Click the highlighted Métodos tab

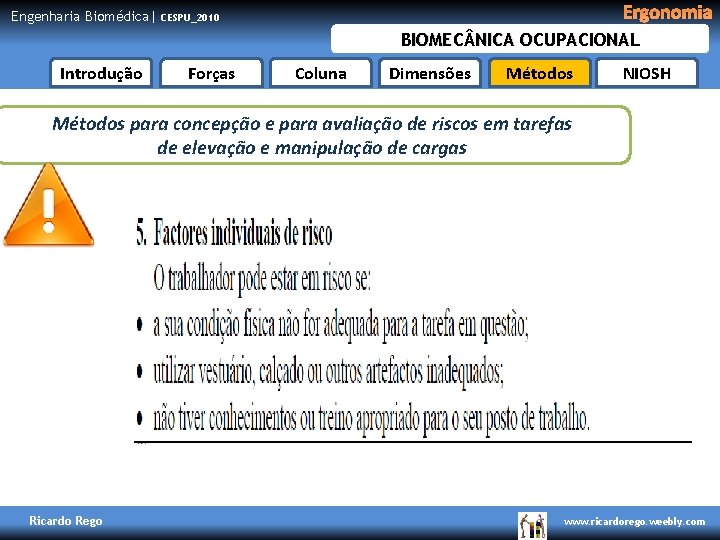click(539, 73)
